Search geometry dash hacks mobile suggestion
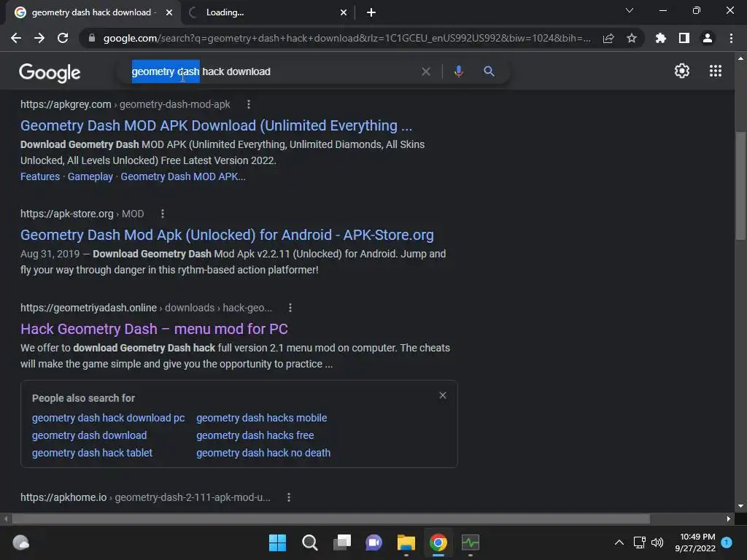 coord(262,418)
